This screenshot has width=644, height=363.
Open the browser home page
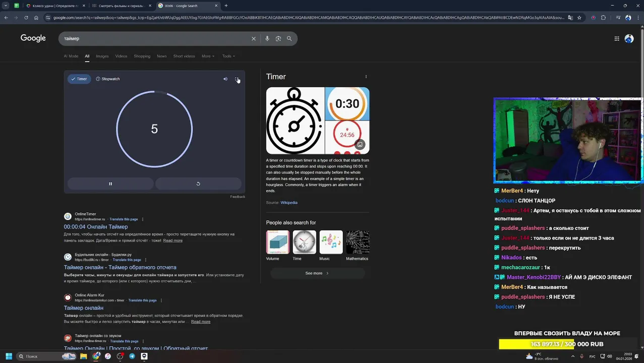point(36,18)
